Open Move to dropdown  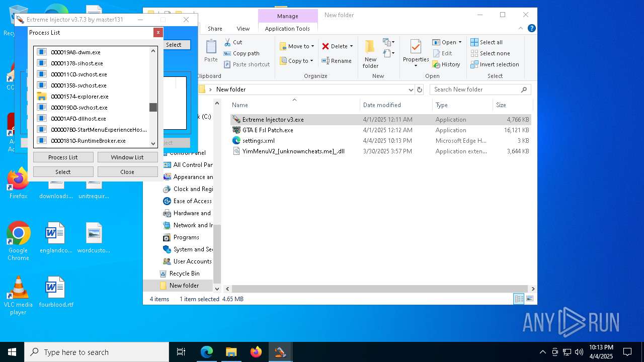pos(296,46)
